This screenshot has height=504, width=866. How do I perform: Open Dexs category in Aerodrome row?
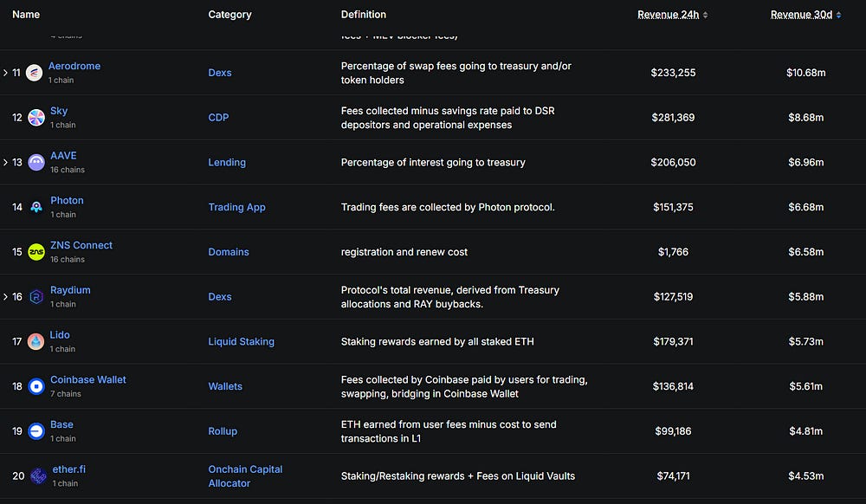point(220,73)
